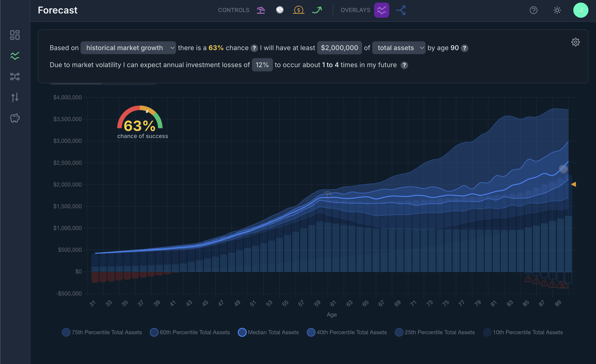Click the age 31 x-axis label
This screenshot has height=364, width=596.
tap(93, 303)
